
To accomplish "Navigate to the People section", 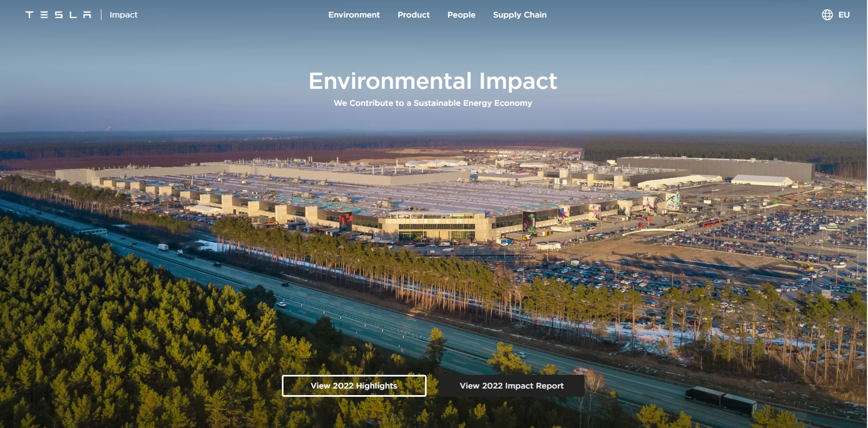I will (461, 15).
